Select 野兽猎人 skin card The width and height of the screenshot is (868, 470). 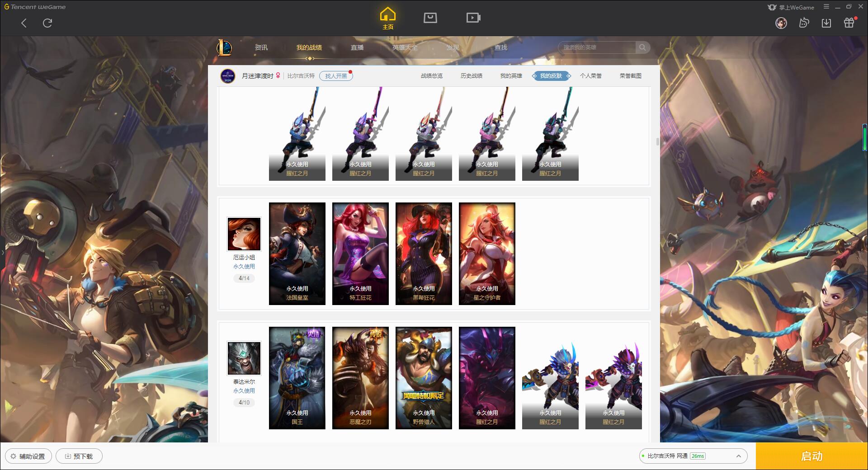tap(424, 378)
